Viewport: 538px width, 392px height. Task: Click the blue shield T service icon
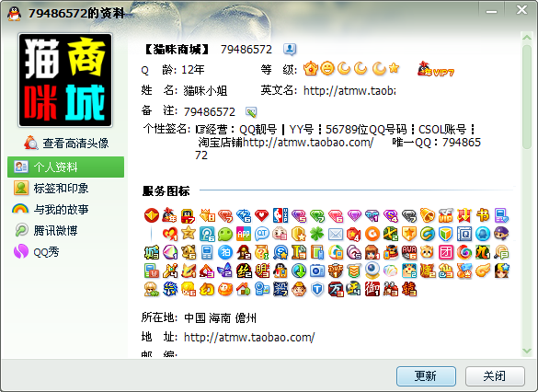pyautogui.click(x=317, y=289)
